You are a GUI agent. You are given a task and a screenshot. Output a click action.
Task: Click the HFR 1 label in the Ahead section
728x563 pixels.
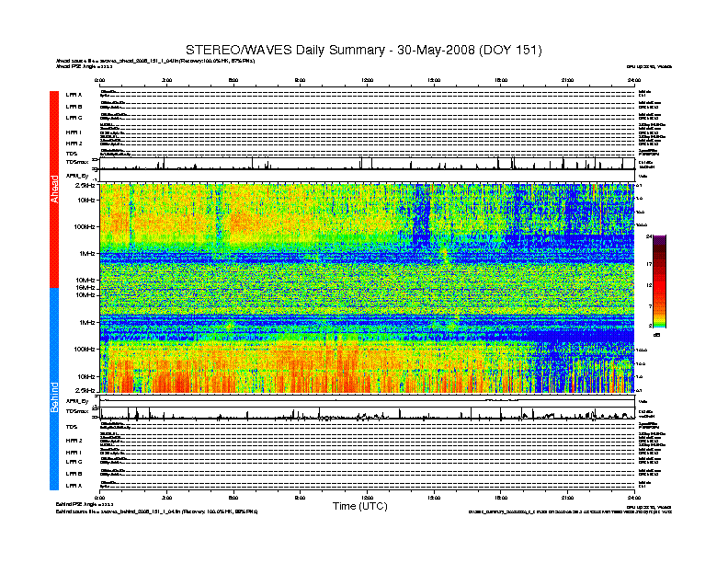point(74,132)
